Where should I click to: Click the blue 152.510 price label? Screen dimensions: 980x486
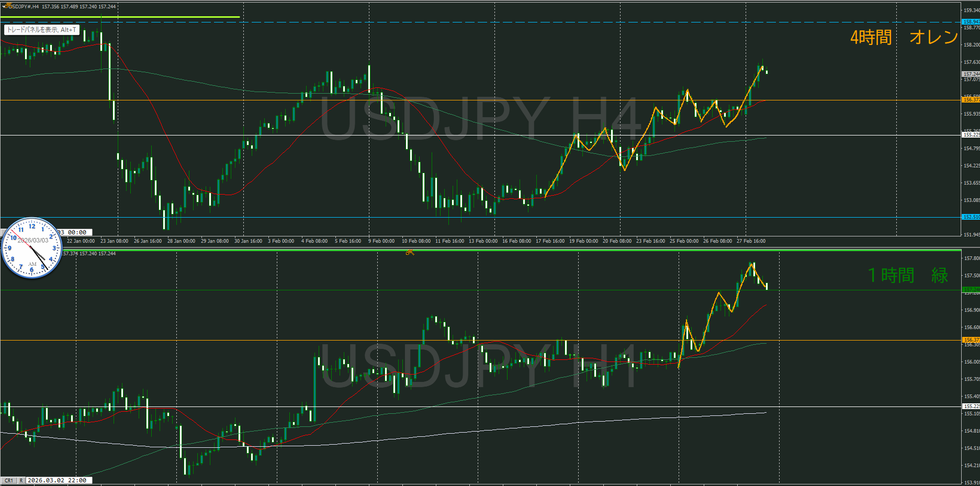tap(971, 217)
